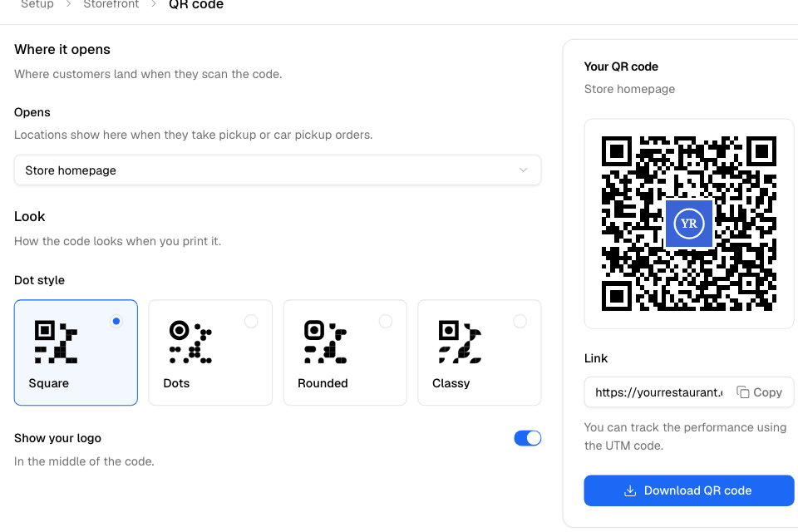The image size is (798, 532).
Task: Expand the Opens dropdown chevron
Action: [x=523, y=170]
